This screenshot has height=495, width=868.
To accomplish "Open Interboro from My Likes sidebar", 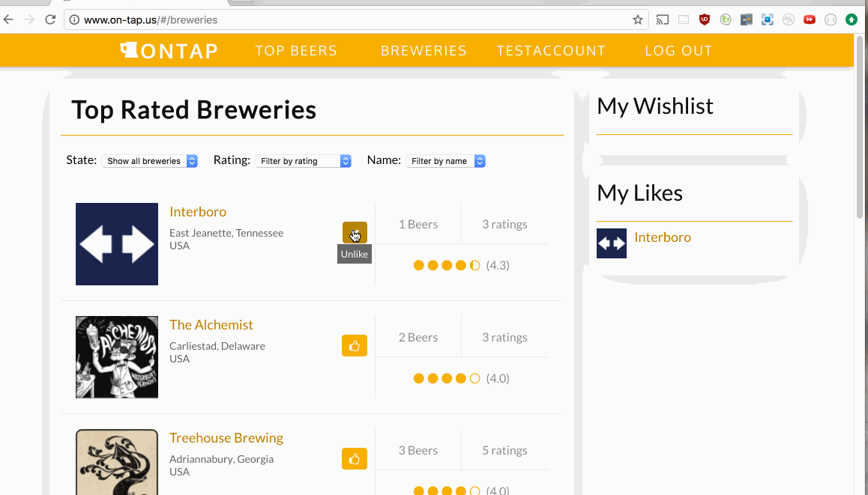I will pyautogui.click(x=662, y=237).
